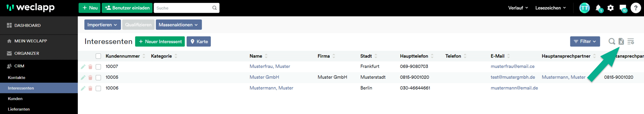The image size is (644, 114).
Task: Open the column settings list icon
Action: [630, 41]
